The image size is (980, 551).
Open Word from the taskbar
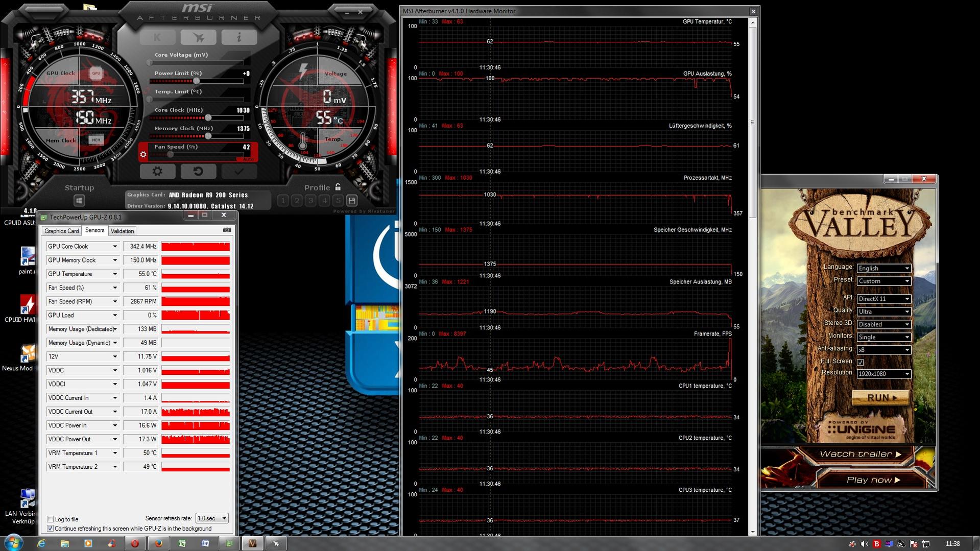click(205, 543)
